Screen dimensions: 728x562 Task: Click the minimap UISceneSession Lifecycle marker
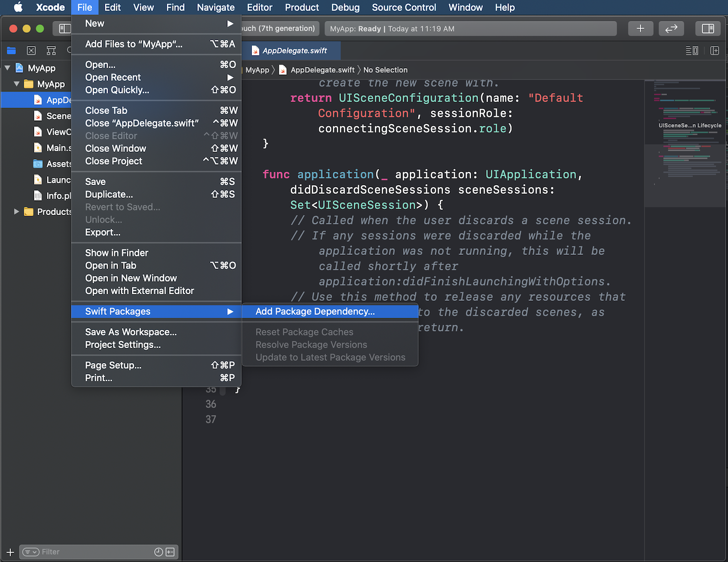pos(690,125)
